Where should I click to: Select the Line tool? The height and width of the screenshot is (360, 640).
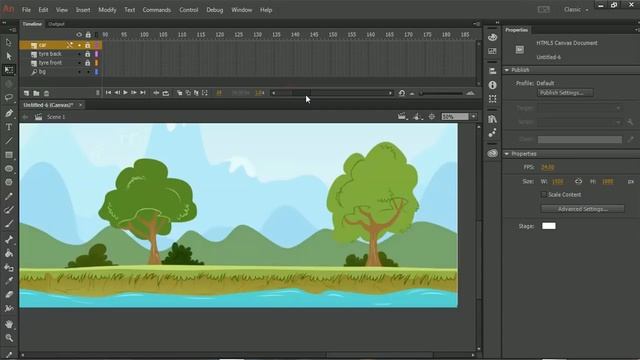(x=9, y=141)
